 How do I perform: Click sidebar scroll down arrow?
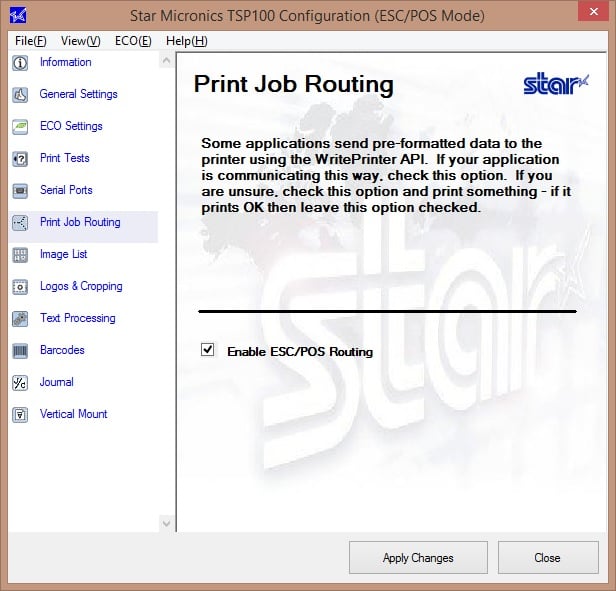click(x=166, y=523)
